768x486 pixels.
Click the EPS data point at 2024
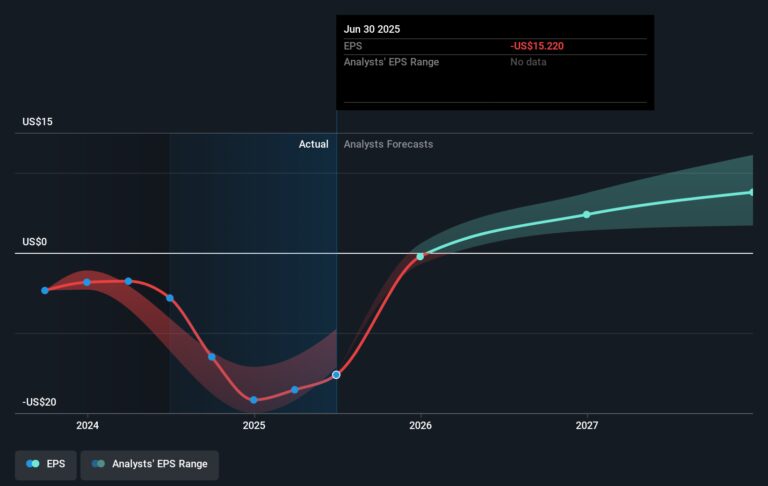87,282
